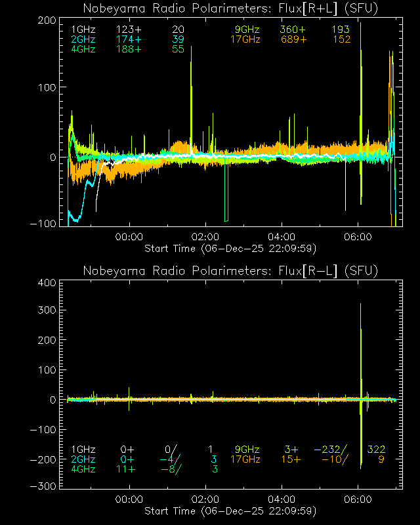Click the 322 value in lower legend

pyautogui.click(x=375, y=450)
